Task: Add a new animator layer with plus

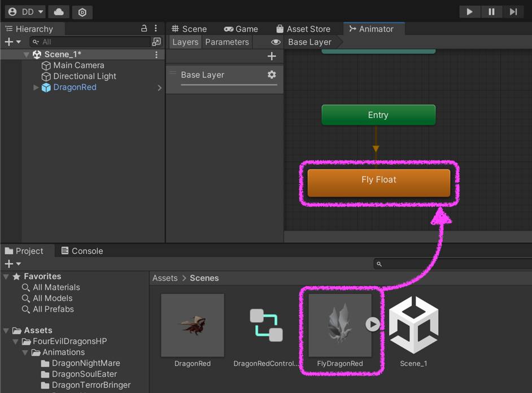Action: 272,56
